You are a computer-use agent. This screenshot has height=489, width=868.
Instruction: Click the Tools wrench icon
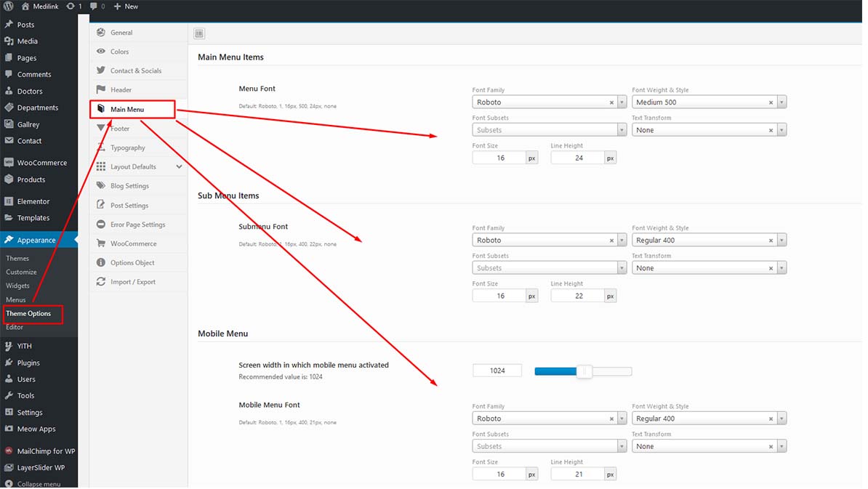click(9, 395)
